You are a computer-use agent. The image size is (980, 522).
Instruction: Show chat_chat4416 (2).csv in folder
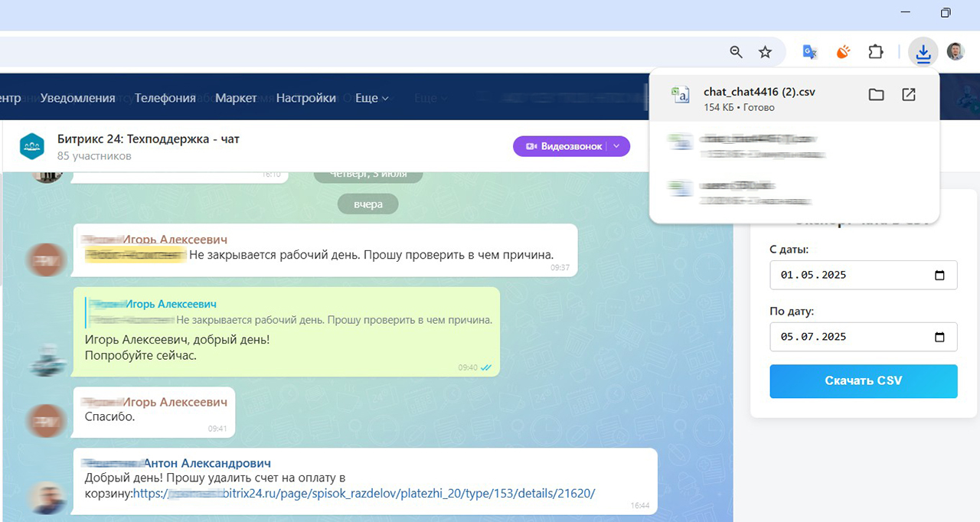click(x=877, y=95)
